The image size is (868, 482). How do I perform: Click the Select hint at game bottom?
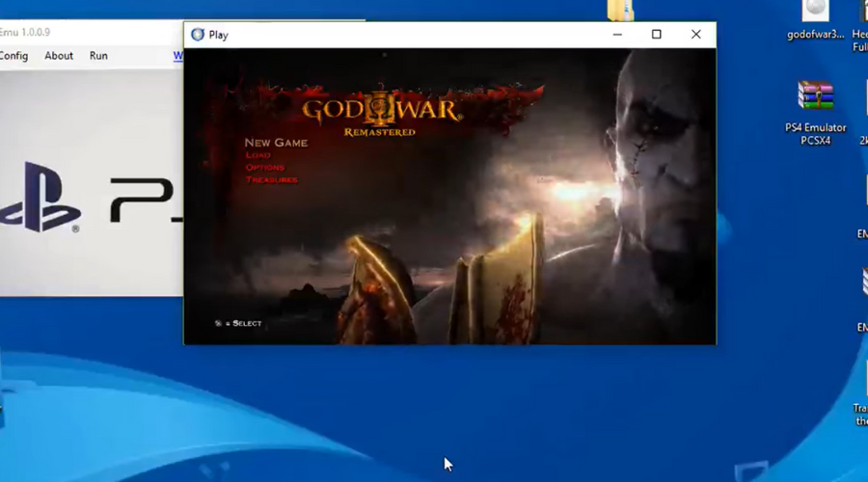coord(238,323)
